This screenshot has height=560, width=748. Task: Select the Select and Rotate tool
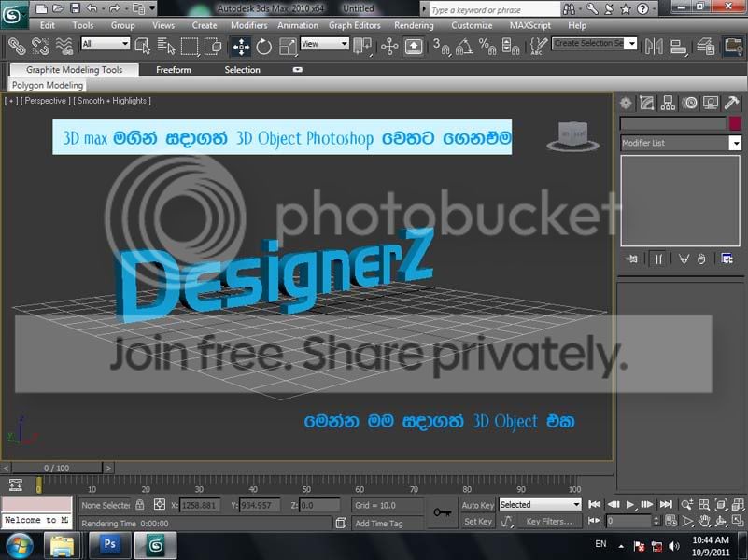(263, 47)
